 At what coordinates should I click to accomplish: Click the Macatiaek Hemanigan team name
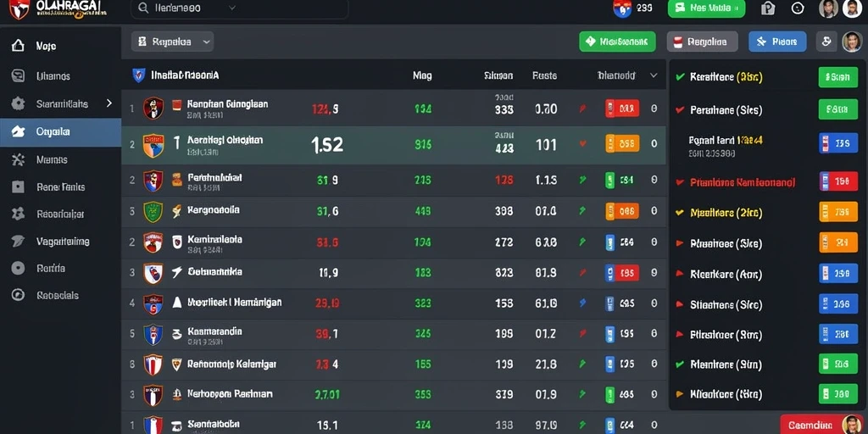click(235, 303)
